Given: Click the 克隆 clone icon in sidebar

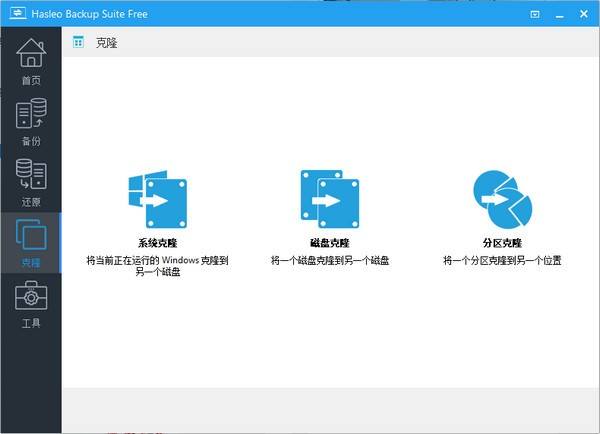Looking at the screenshot, I should 31,236.
